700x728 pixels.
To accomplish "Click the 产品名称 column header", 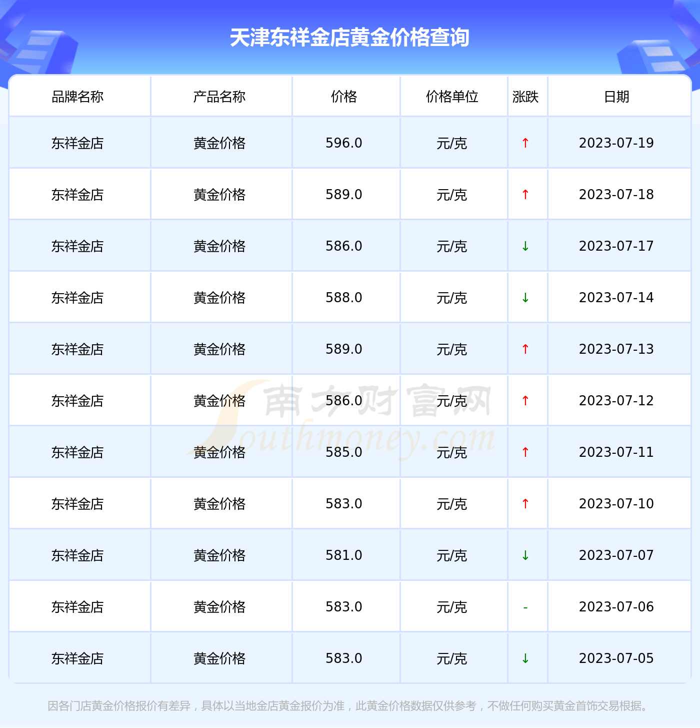I will (x=219, y=97).
